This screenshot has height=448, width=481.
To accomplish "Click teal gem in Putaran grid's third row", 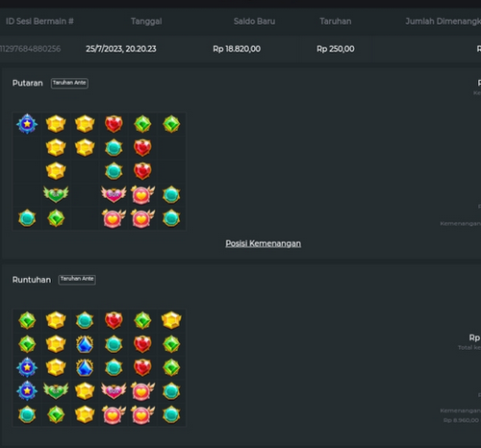I will [114, 171].
